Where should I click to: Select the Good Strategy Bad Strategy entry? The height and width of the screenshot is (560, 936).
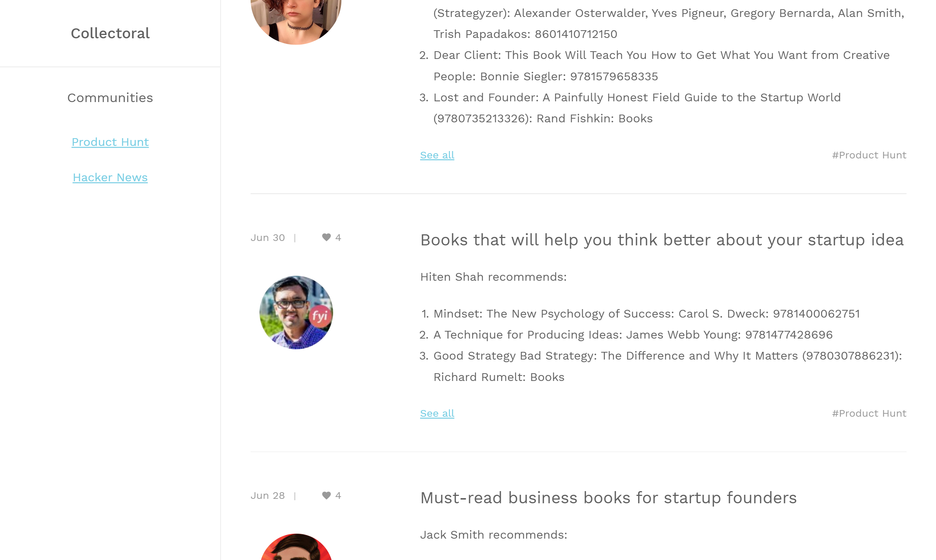click(667, 356)
